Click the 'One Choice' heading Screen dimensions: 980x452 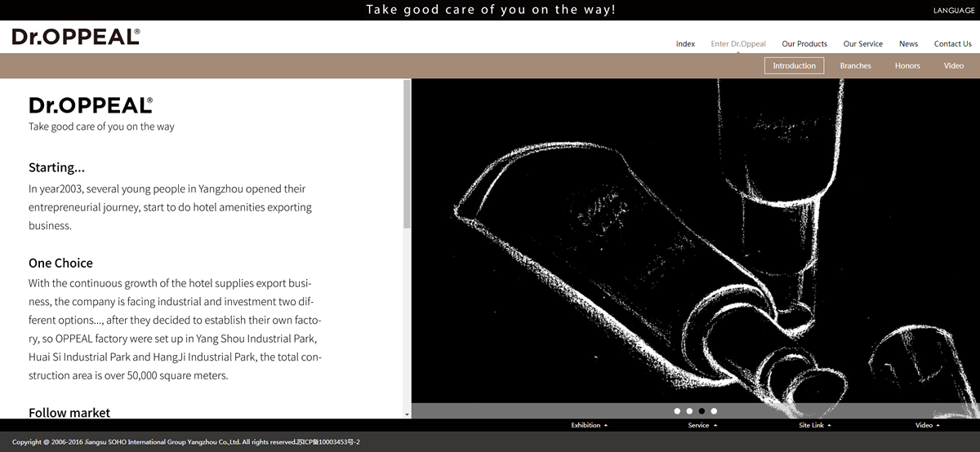[x=60, y=263]
